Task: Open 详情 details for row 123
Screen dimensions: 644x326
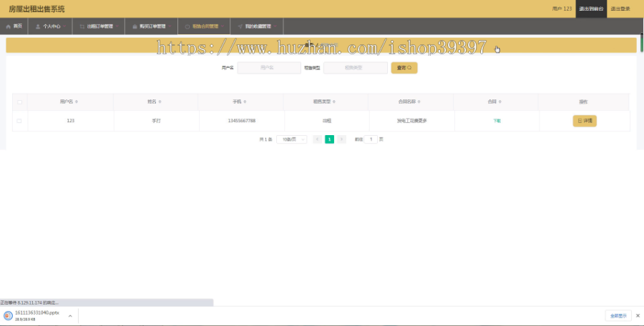Action: (585, 121)
